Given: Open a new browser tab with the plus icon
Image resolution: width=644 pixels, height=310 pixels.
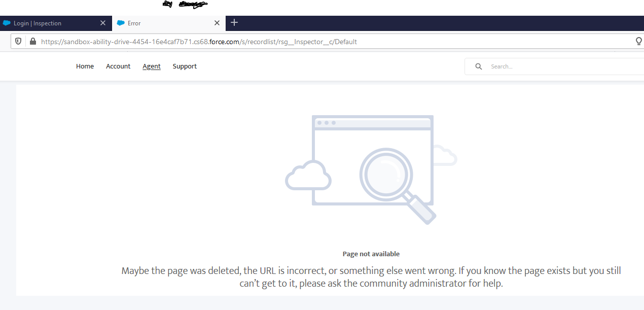Looking at the screenshot, I should pyautogui.click(x=234, y=22).
